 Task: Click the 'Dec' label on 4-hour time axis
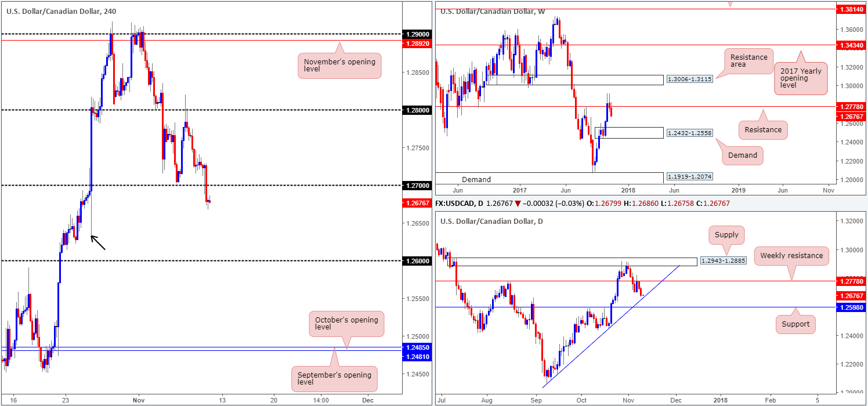click(367, 400)
